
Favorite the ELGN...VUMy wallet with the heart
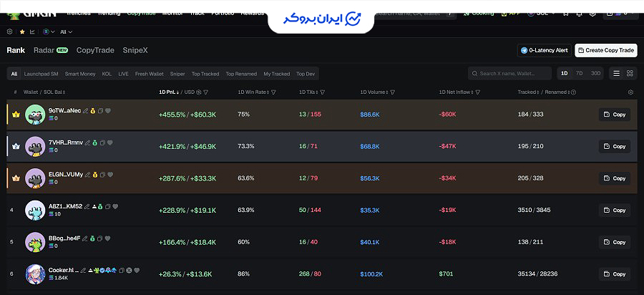(110, 175)
